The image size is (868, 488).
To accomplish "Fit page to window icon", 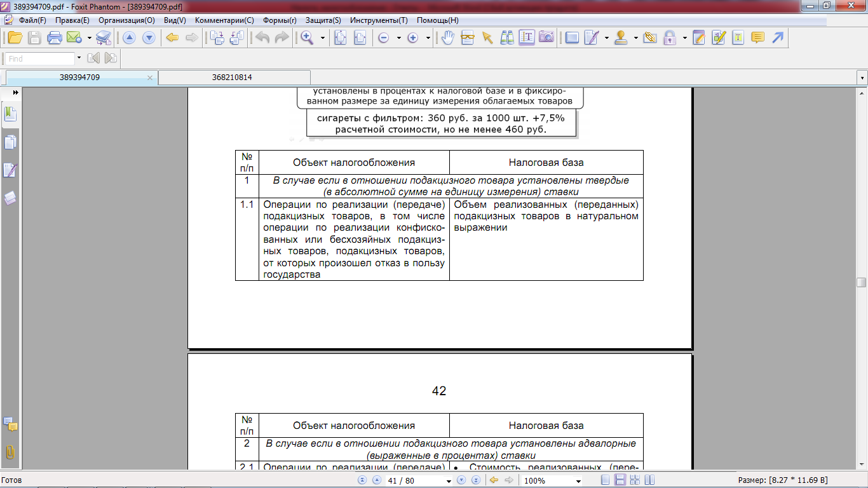I will tap(340, 37).
